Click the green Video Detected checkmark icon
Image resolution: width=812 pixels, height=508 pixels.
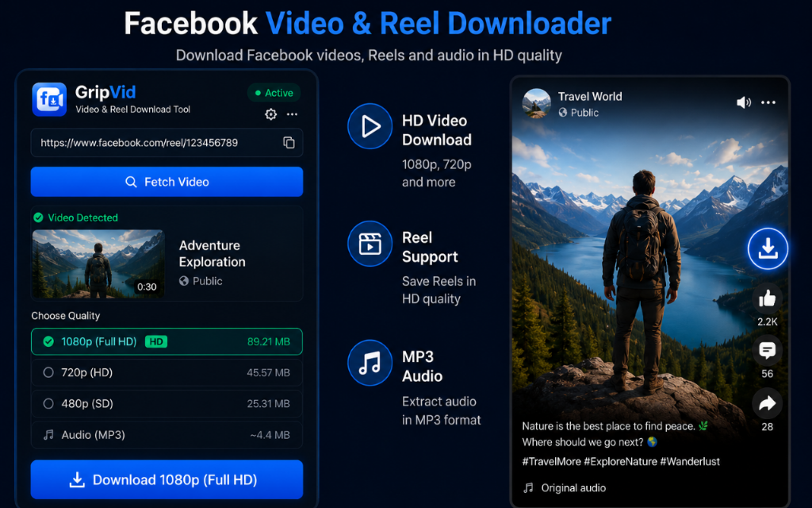click(38, 217)
